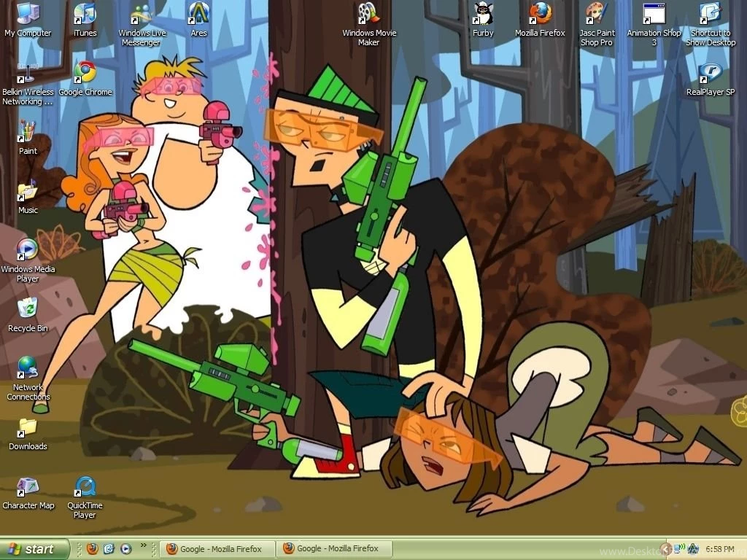
Task: Click the Shortcut to Show Desktop desktop icon
Action: [x=711, y=25]
